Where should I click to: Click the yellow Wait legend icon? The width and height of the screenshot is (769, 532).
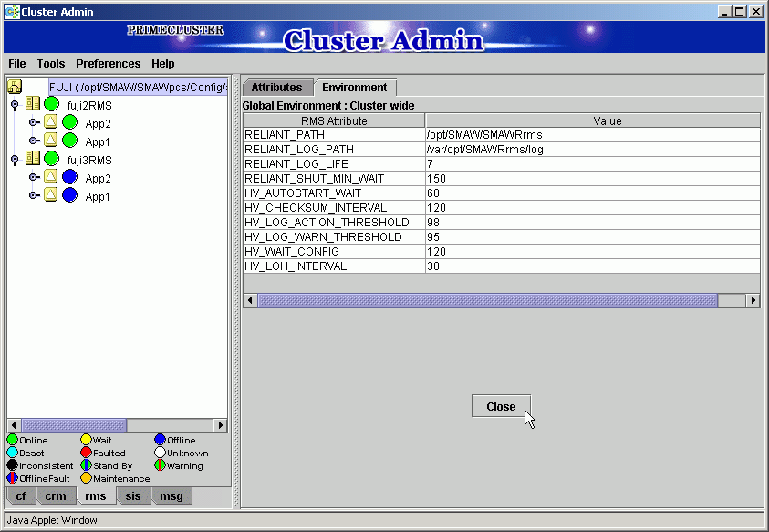[87, 439]
